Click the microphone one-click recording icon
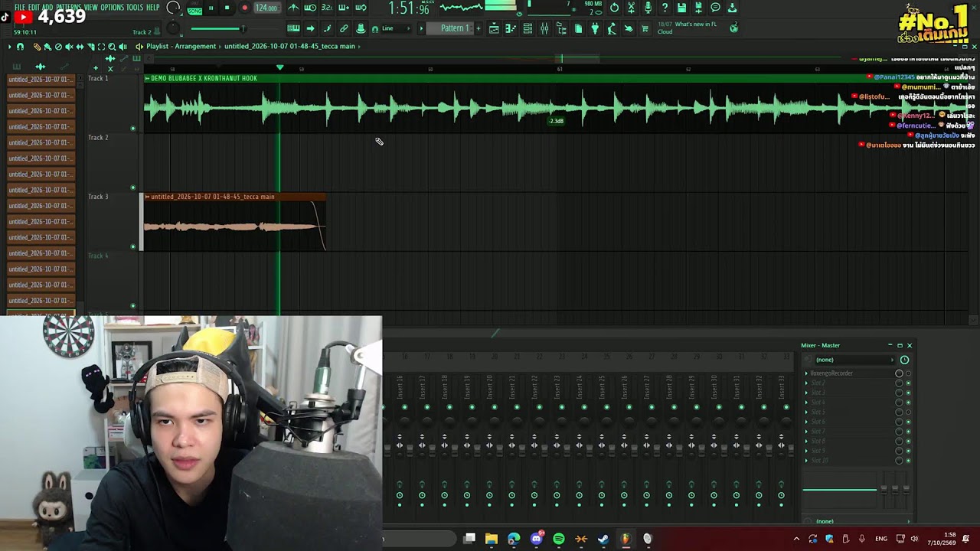 click(x=648, y=8)
